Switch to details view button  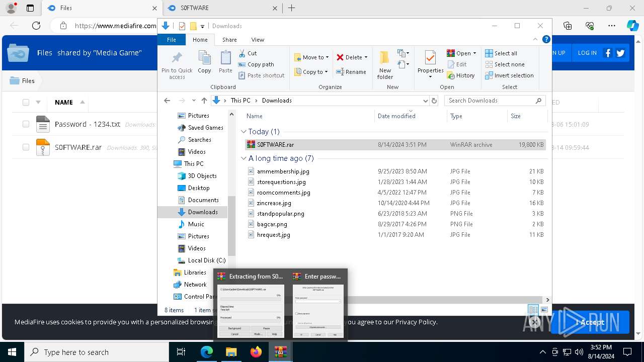click(x=533, y=310)
